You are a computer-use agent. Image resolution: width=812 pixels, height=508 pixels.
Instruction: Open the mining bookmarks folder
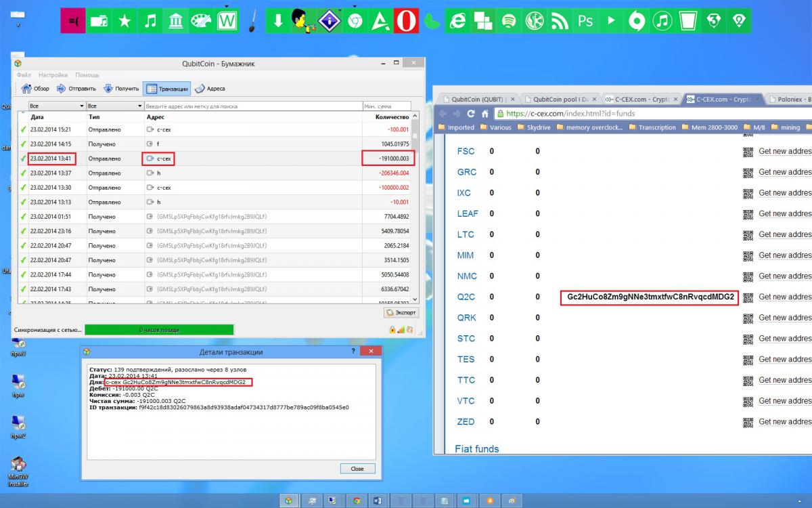click(x=785, y=127)
